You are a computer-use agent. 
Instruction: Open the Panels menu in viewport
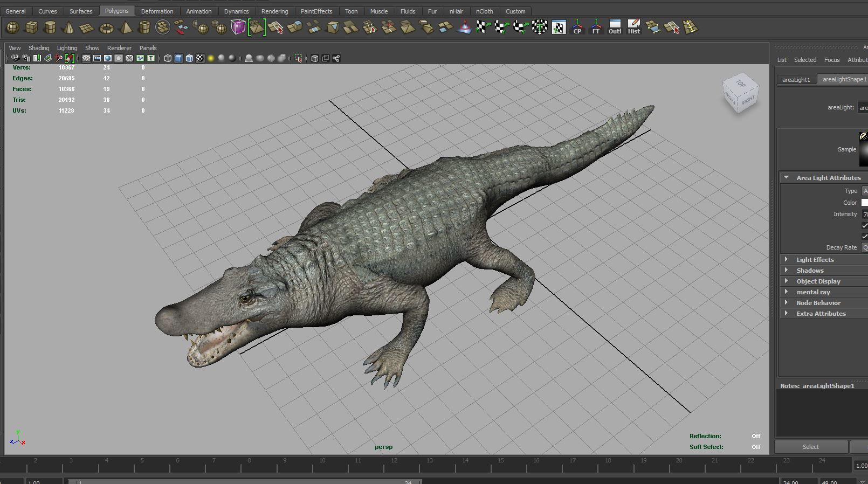pyautogui.click(x=148, y=48)
